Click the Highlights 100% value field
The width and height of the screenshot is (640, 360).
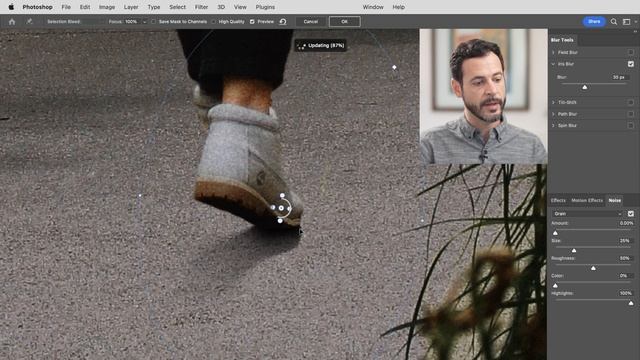(626, 293)
